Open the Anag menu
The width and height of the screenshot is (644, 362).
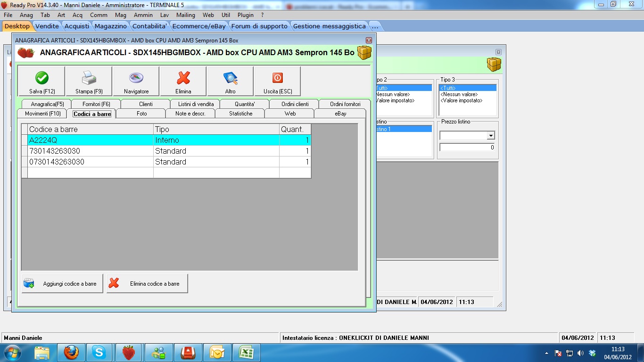click(x=26, y=15)
